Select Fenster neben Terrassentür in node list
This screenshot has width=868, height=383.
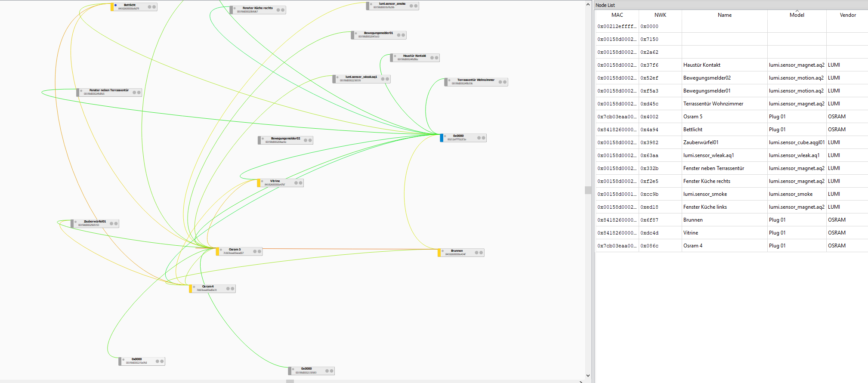[x=725, y=168]
